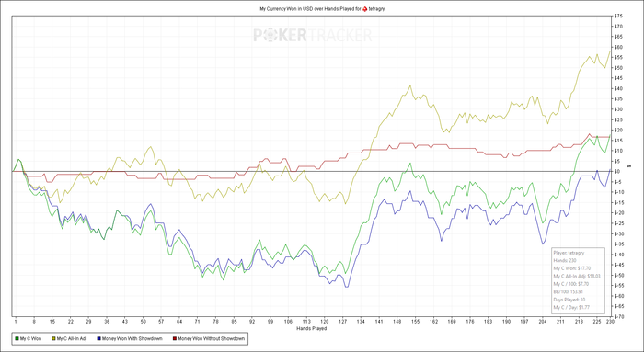Click the '$60' y-axis label
The width and height of the screenshot is (644, 352).
(x=619, y=47)
